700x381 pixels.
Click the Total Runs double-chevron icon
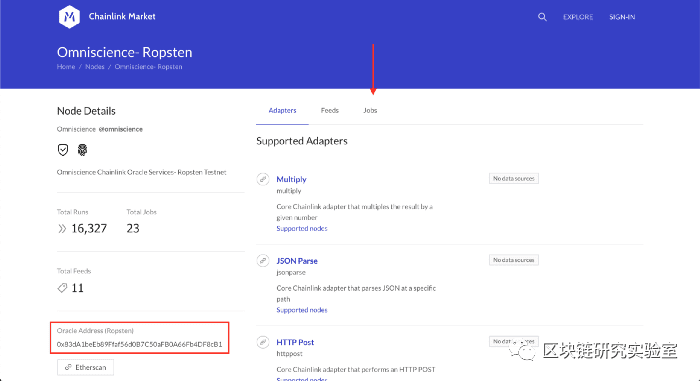click(x=62, y=229)
